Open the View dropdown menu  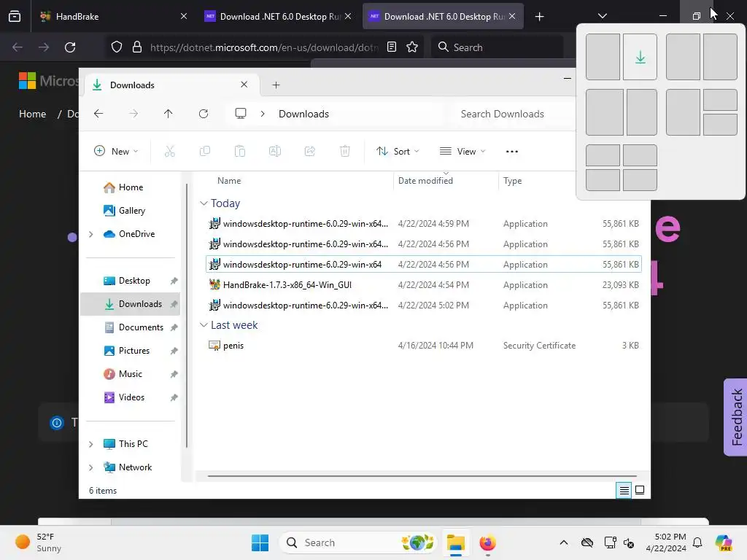(462, 152)
